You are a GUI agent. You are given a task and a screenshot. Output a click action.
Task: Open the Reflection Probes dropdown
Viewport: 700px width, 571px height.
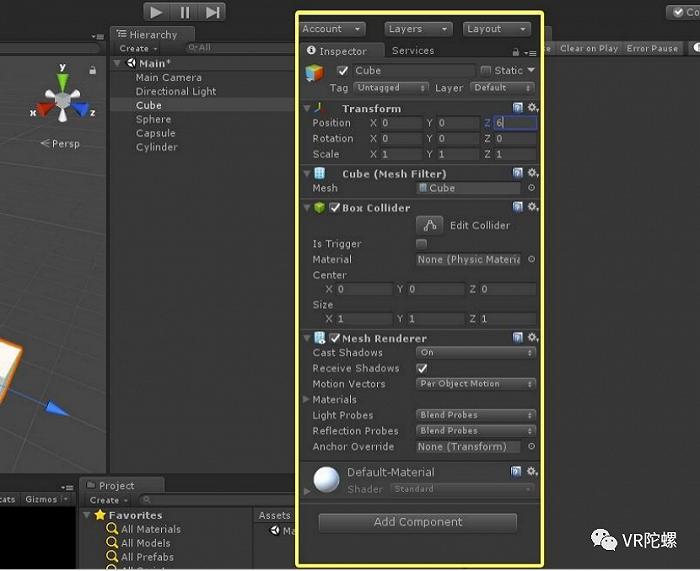click(x=475, y=431)
